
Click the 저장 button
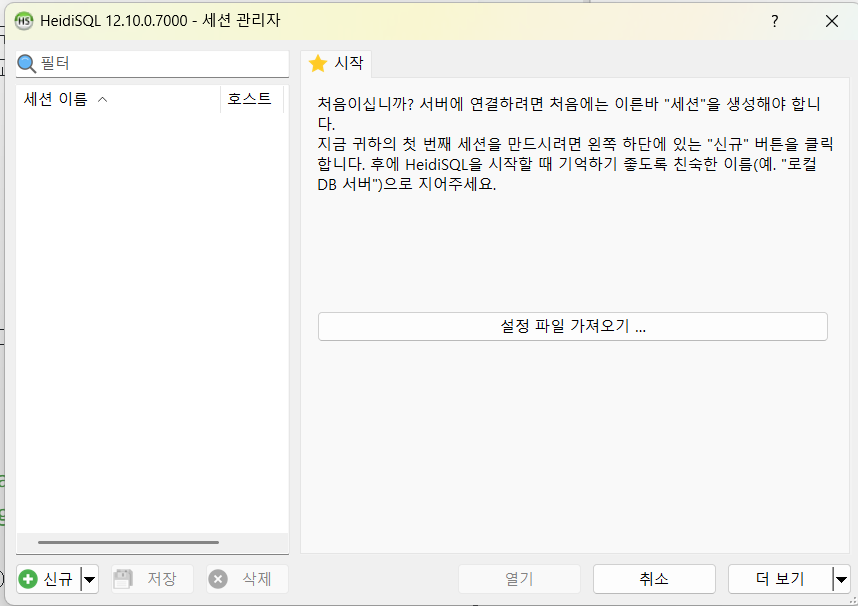(x=153, y=579)
